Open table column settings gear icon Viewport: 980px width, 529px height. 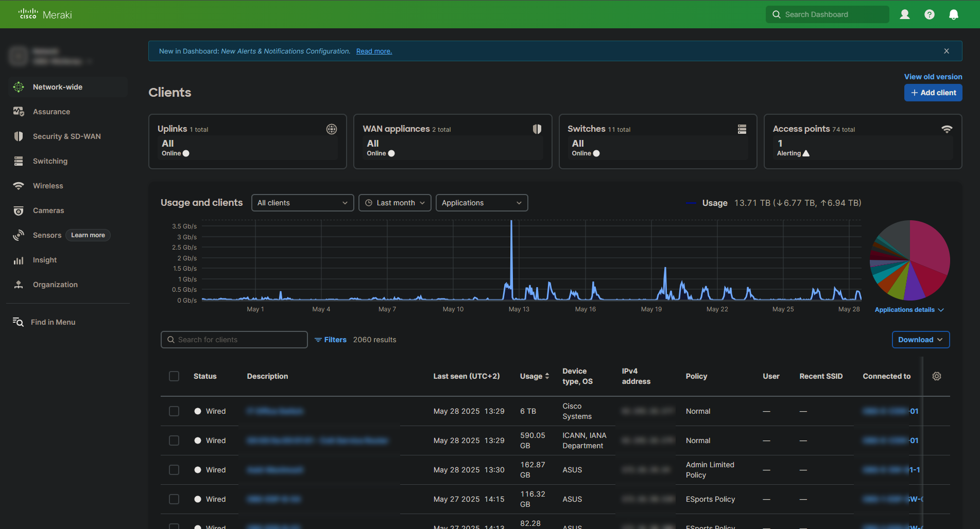936,376
